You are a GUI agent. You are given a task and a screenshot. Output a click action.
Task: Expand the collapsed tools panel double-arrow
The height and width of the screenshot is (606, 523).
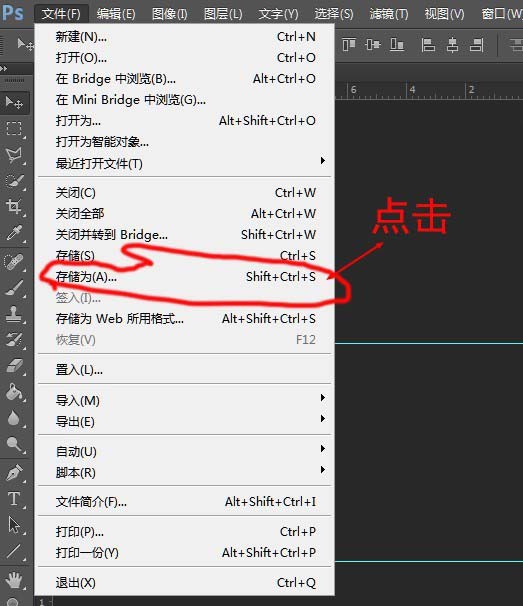pos(4,68)
